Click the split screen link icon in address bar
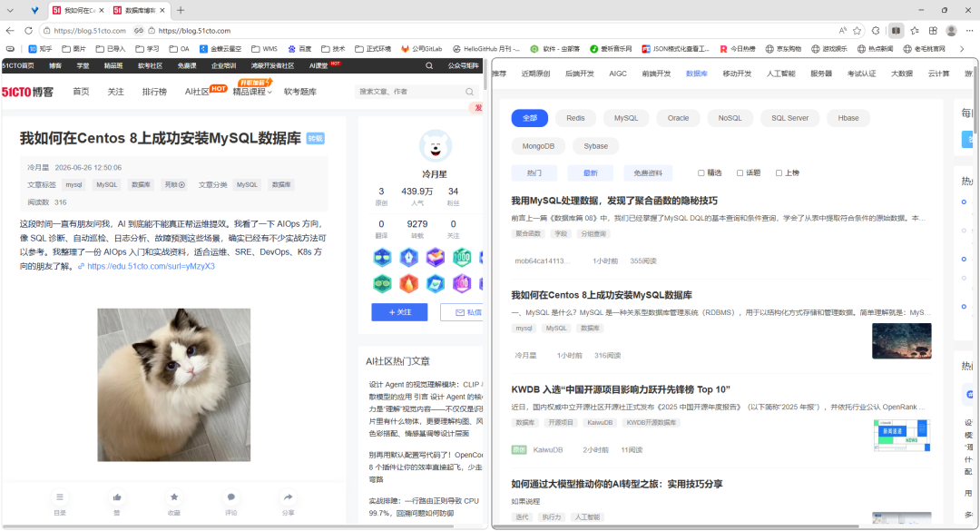The height and width of the screenshot is (531, 980). (x=139, y=31)
